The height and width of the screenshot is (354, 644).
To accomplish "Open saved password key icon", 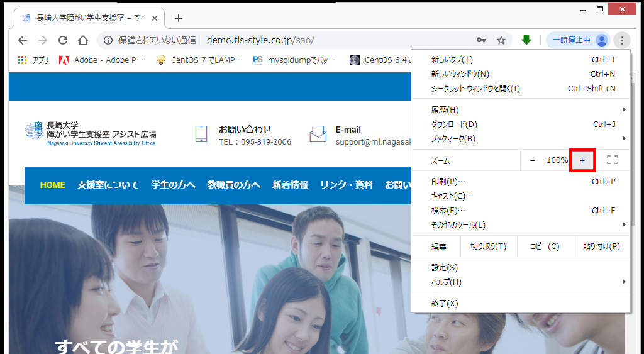I will (x=481, y=40).
